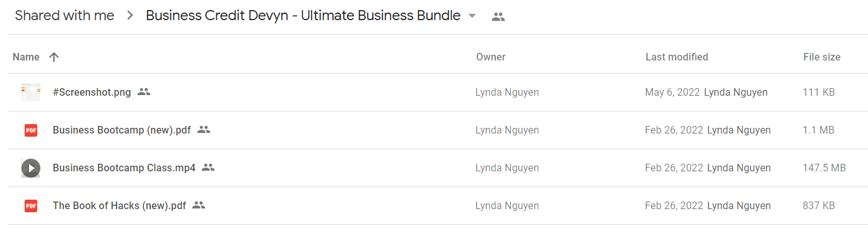Sort by the Last modified column
Viewport: 868px width, 228px height.
pyautogui.click(x=677, y=57)
